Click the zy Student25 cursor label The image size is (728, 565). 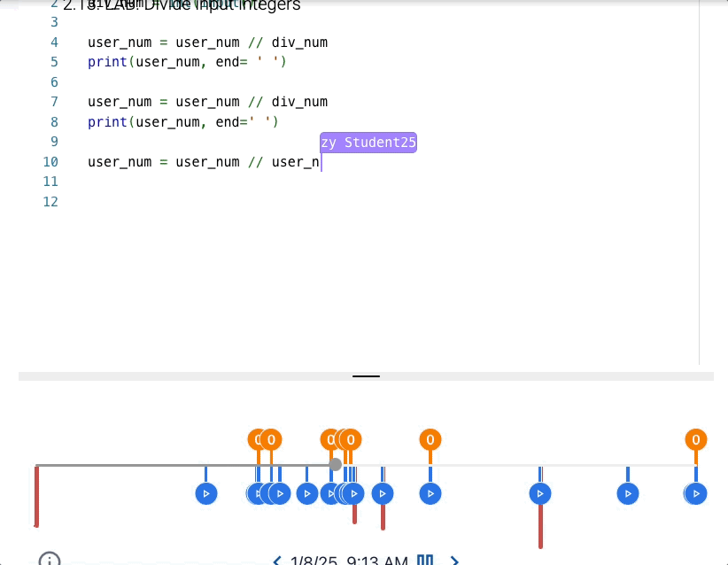(x=368, y=143)
